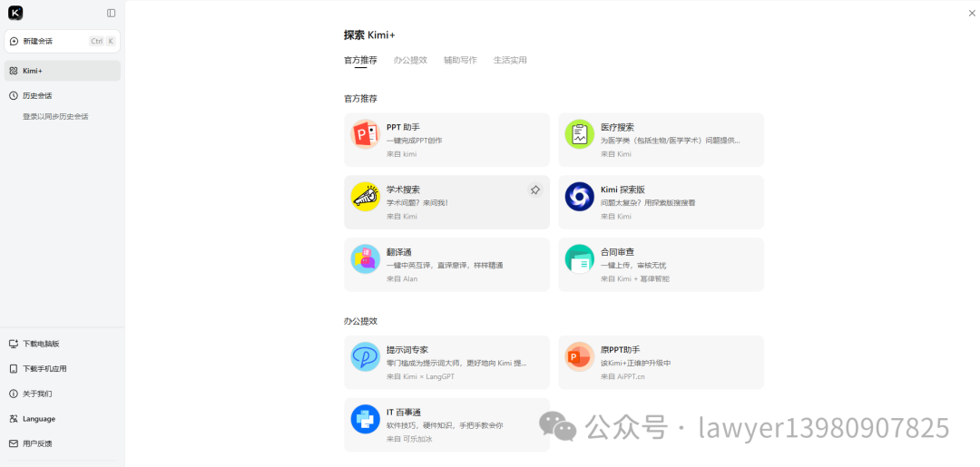
Task: Click description 一键完成PPT创作
Action: (415, 141)
